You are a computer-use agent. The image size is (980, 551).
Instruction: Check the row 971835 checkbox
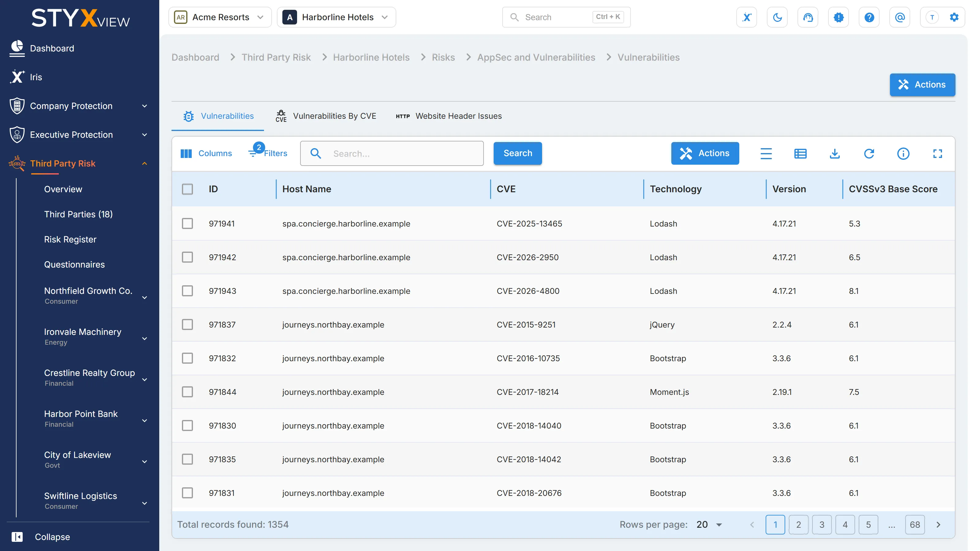pos(187,459)
